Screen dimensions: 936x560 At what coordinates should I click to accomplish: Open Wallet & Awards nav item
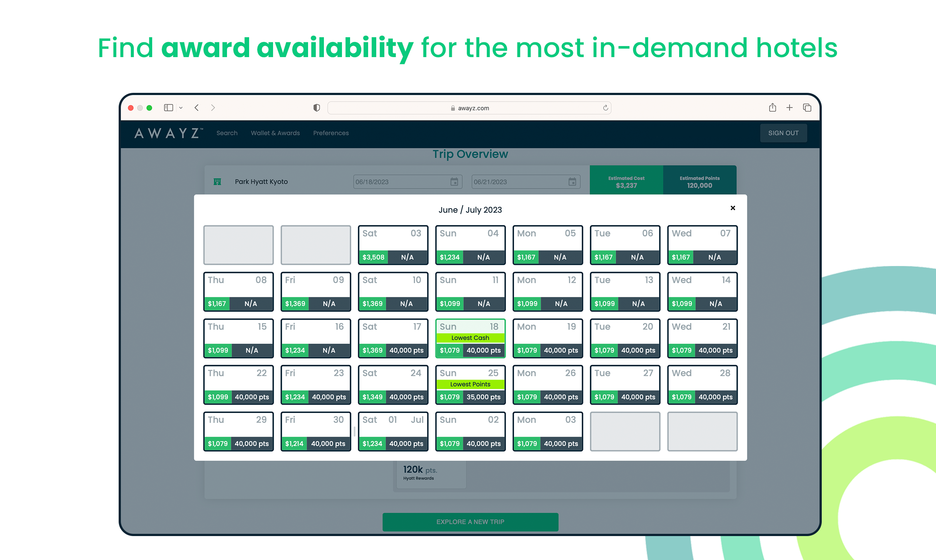pos(275,133)
